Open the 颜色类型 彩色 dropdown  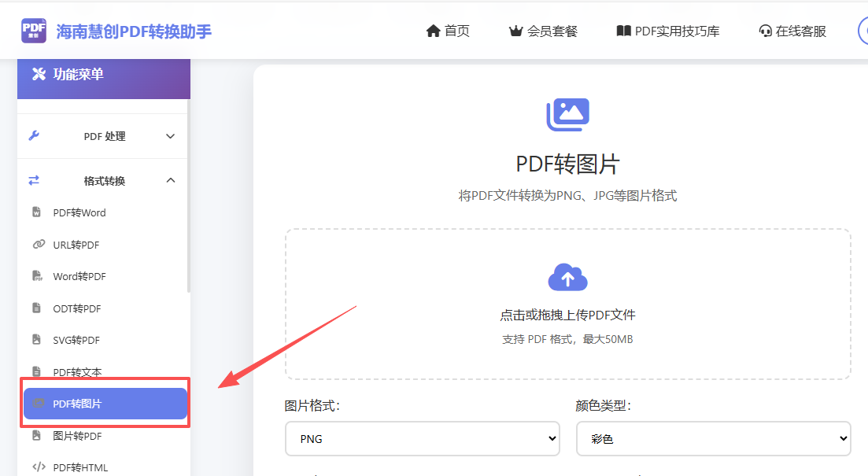(714, 439)
